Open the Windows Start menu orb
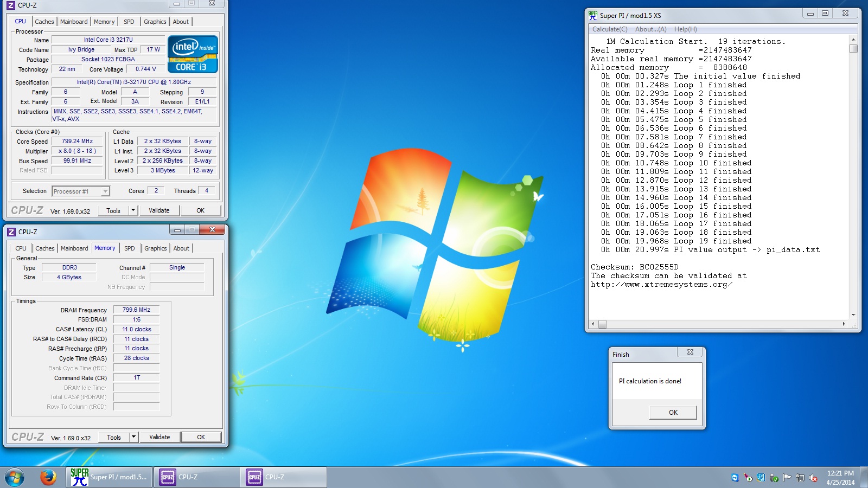This screenshot has width=868, height=488. pos(15,478)
